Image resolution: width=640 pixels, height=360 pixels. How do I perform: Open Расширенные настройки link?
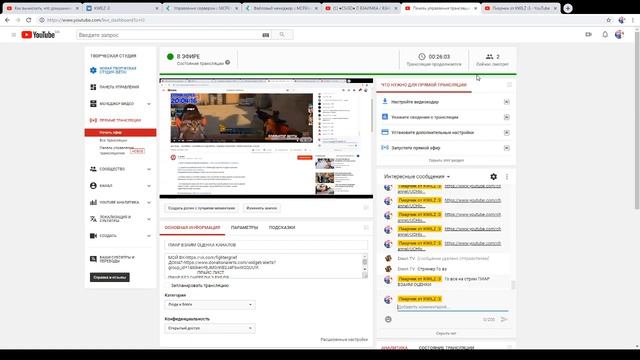pos(344,339)
